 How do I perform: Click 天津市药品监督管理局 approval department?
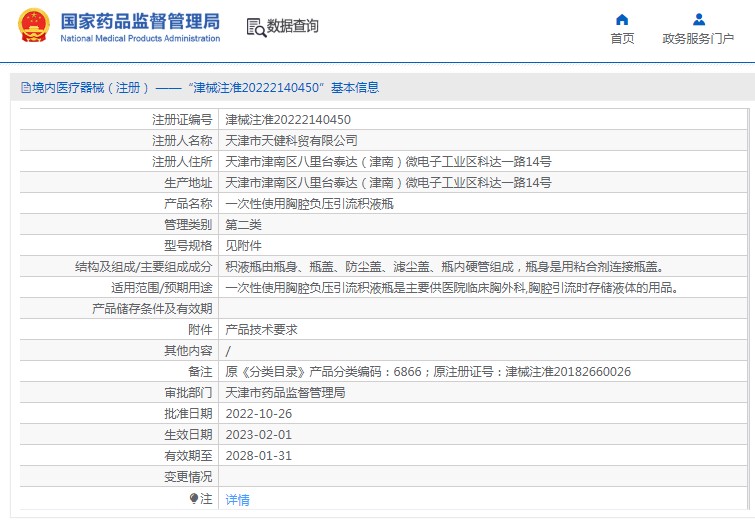(x=285, y=393)
